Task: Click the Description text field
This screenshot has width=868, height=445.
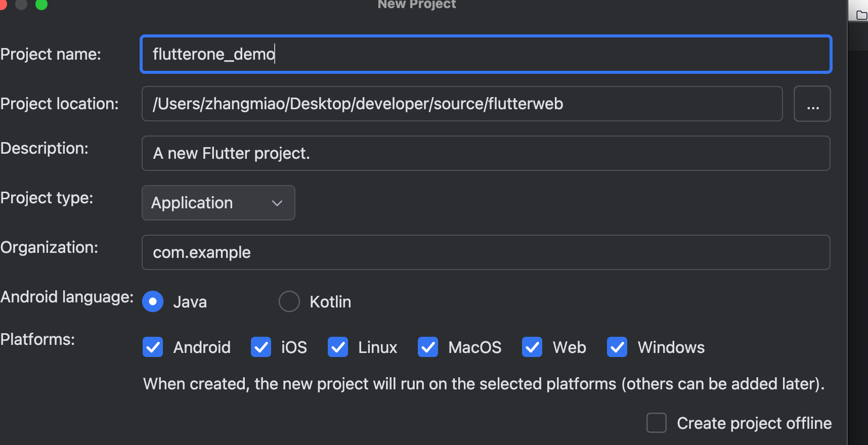Action: tap(486, 153)
